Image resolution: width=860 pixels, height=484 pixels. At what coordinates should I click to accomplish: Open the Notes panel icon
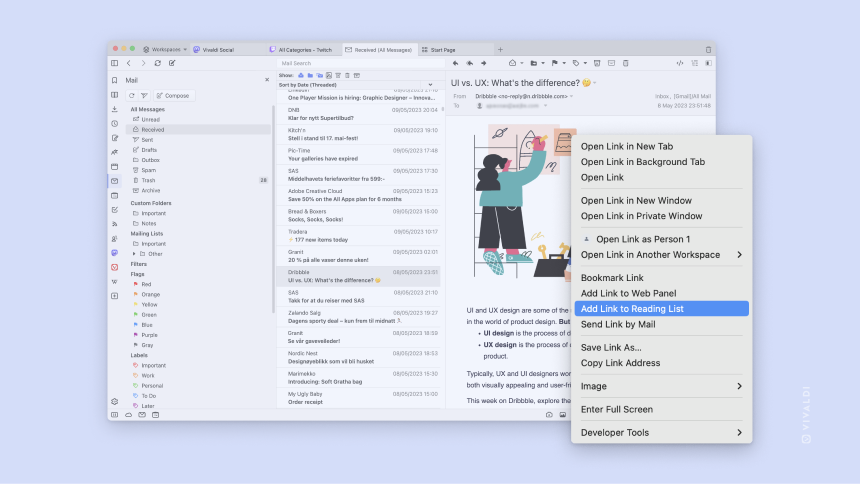click(115, 138)
